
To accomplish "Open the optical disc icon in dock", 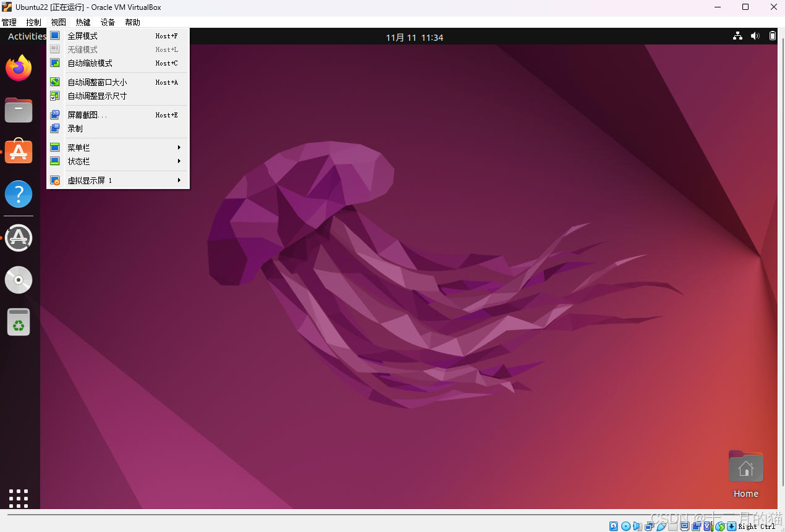I will [19, 280].
